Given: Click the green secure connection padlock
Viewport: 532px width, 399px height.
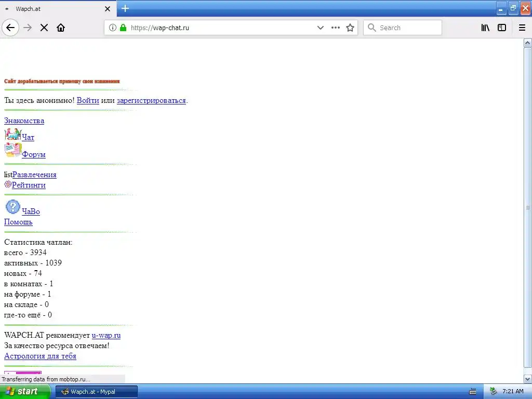Looking at the screenshot, I should click(x=123, y=28).
